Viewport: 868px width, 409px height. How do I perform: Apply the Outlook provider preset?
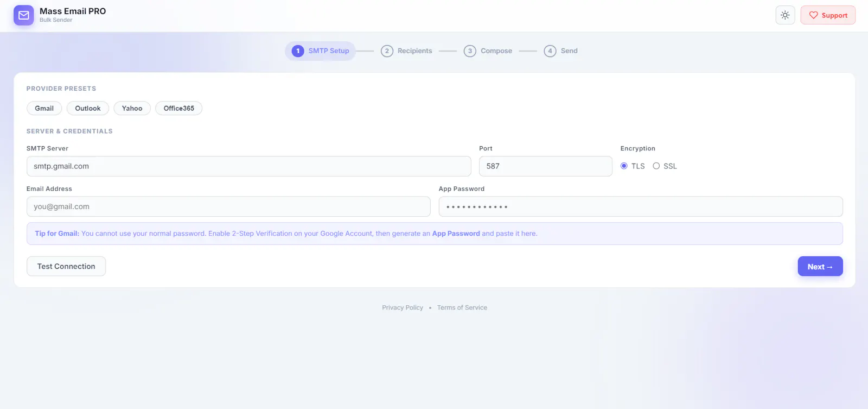pos(88,108)
